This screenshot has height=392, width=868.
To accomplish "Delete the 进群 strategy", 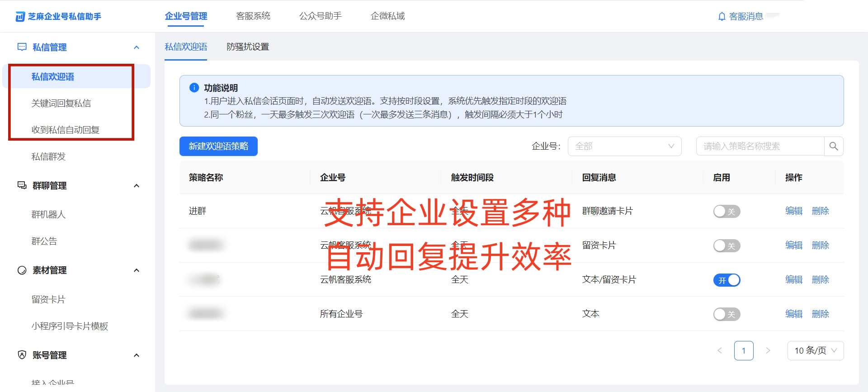I will click(820, 211).
